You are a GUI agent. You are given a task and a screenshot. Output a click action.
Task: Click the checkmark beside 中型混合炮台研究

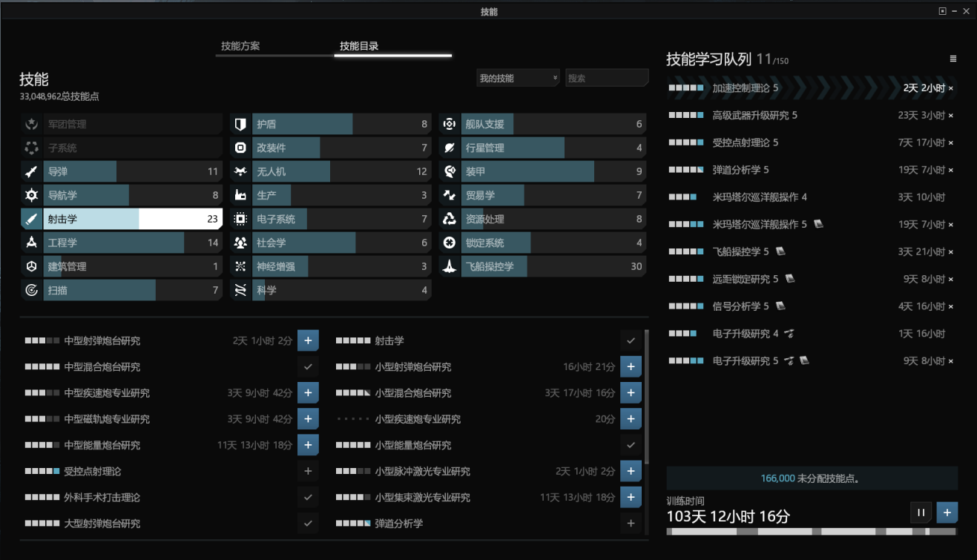pyautogui.click(x=308, y=367)
